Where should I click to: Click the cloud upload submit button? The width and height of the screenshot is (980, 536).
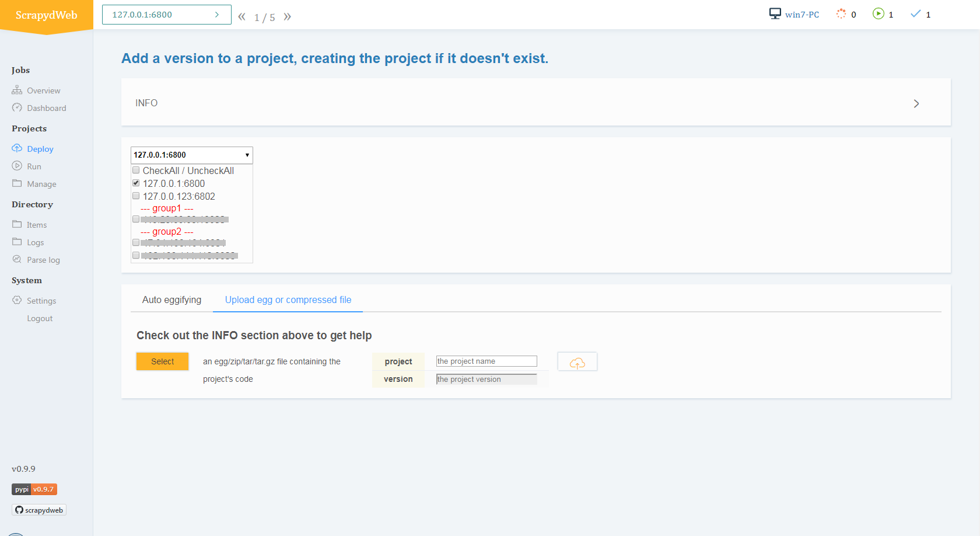point(577,362)
